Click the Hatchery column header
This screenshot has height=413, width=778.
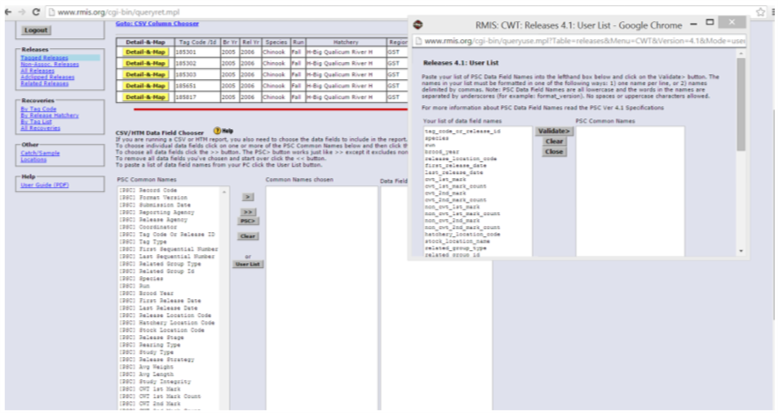tap(346, 42)
